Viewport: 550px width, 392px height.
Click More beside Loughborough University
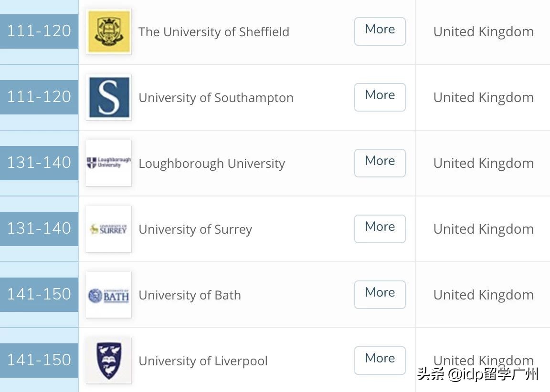[x=380, y=163]
